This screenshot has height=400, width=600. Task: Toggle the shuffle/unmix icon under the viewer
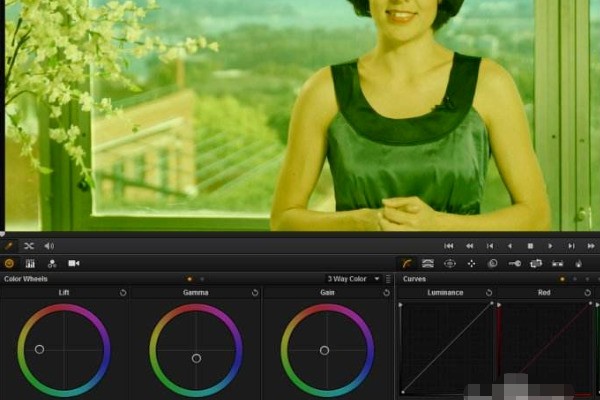[x=29, y=245]
